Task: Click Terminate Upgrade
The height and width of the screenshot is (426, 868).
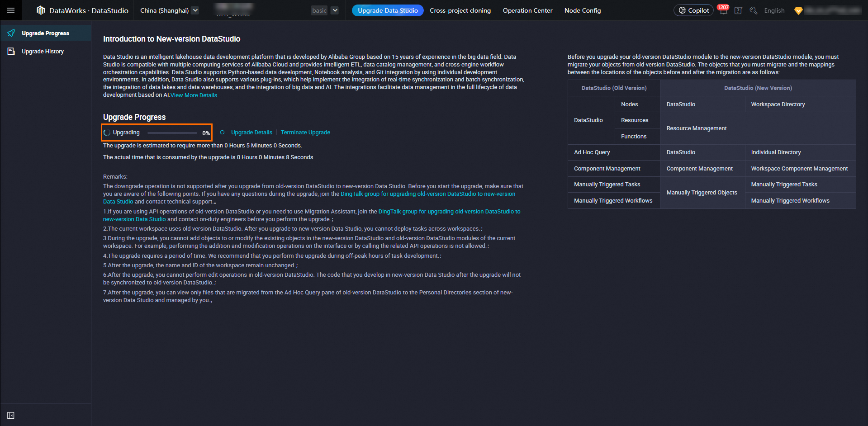Action: (x=305, y=133)
